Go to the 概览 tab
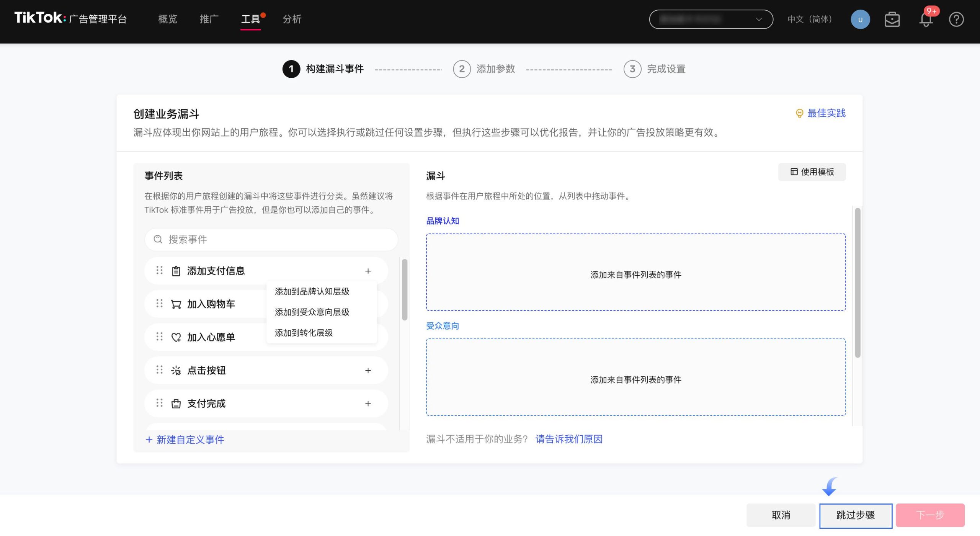The width and height of the screenshot is (980, 536). (168, 19)
